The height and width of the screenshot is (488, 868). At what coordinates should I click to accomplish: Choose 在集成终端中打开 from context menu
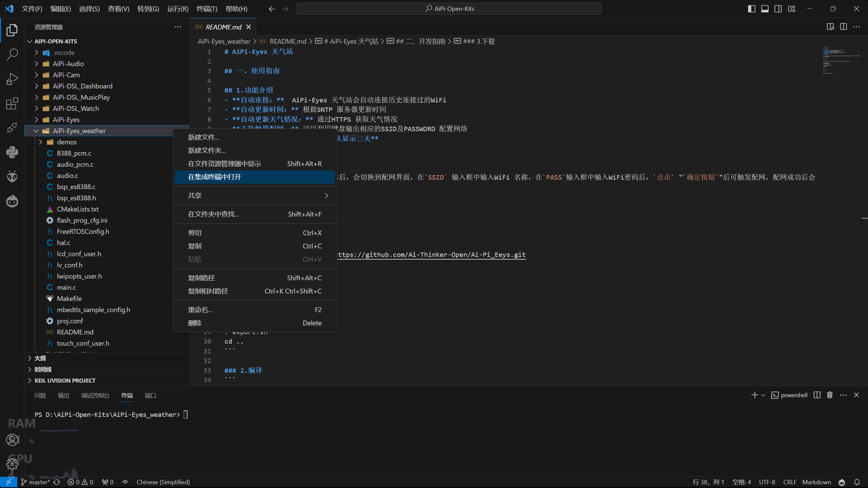click(x=255, y=177)
